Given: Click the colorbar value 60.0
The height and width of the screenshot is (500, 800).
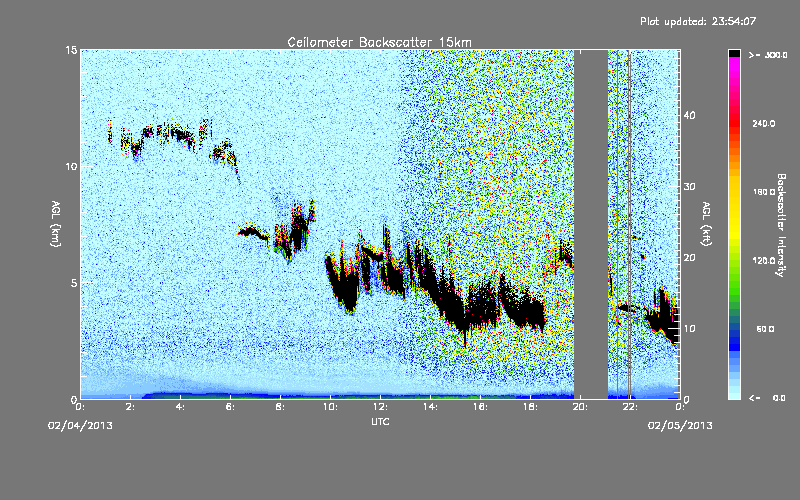Looking at the screenshot, I should (x=765, y=329).
